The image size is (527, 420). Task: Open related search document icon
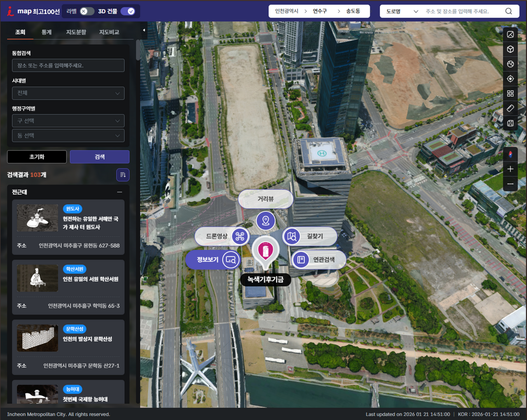coord(301,260)
